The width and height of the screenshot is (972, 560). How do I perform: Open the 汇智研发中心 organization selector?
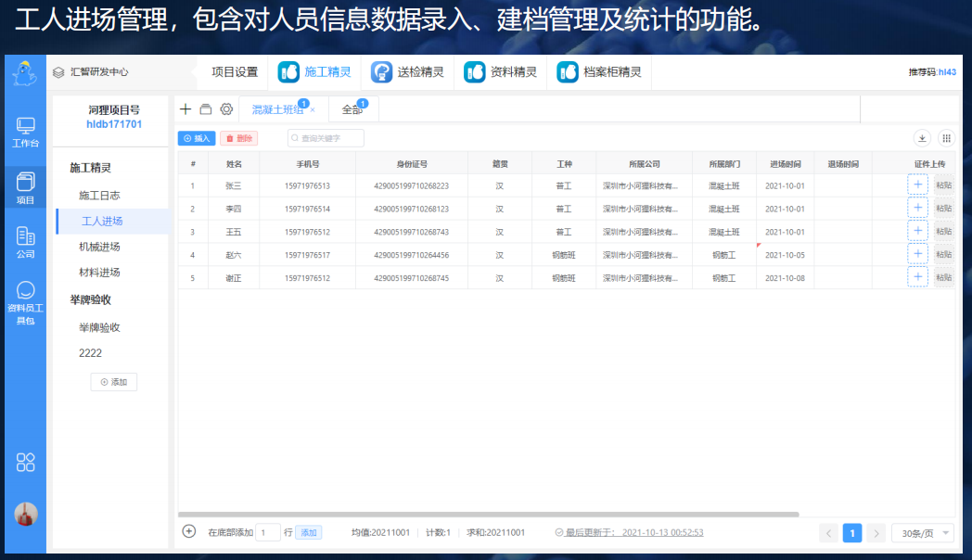tap(91, 71)
